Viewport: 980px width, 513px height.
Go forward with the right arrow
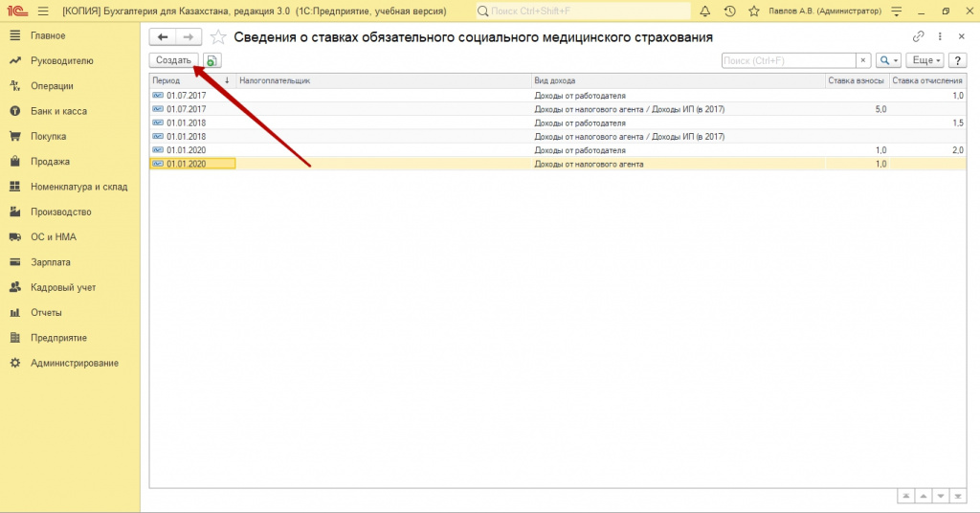(x=189, y=37)
